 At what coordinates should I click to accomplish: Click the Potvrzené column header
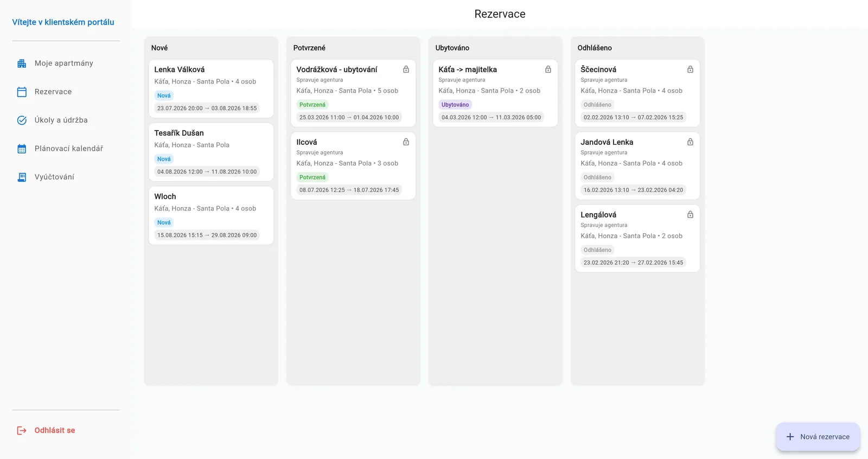pyautogui.click(x=309, y=48)
